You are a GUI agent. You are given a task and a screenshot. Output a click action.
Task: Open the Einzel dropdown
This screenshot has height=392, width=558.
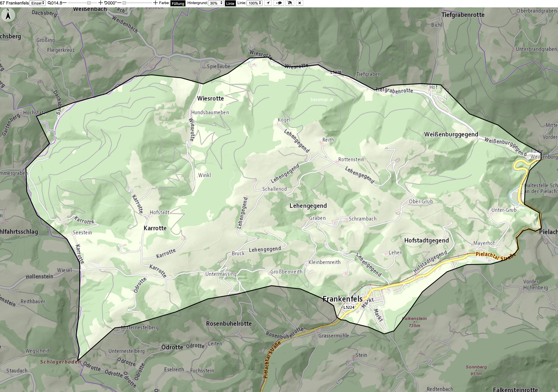38,3
